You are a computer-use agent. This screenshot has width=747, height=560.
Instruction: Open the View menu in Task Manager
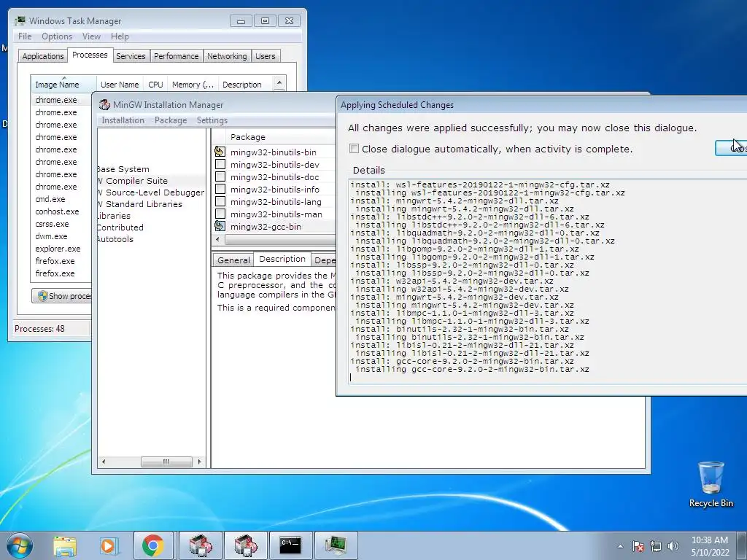(x=91, y=36)
